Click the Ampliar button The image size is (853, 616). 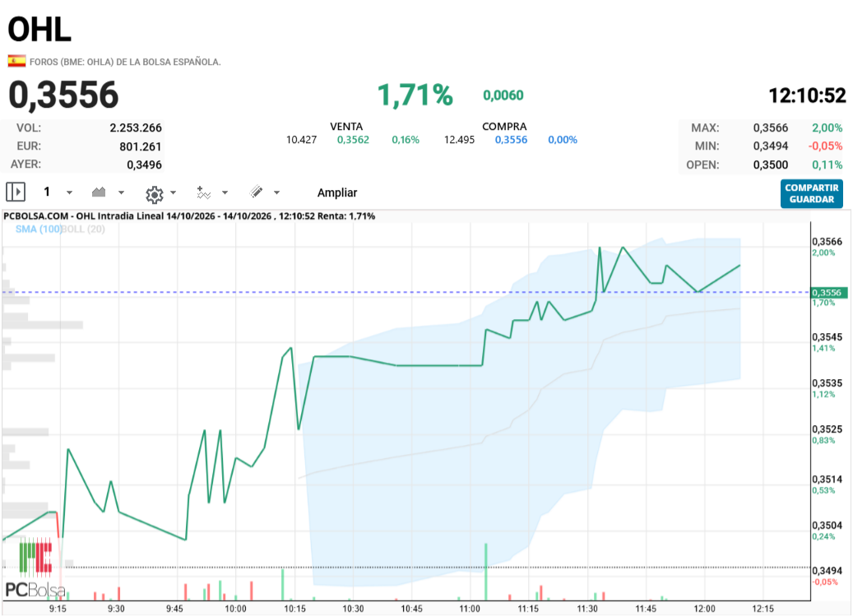pyautogui.click(x=337, y=192)
